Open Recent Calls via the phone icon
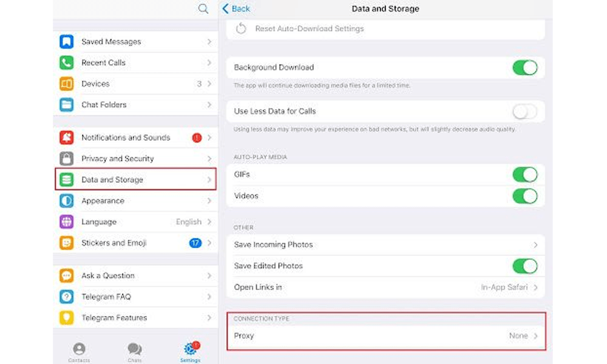Image resolution: width=607 pixels, height=364 pixels. tap(68, 62)
